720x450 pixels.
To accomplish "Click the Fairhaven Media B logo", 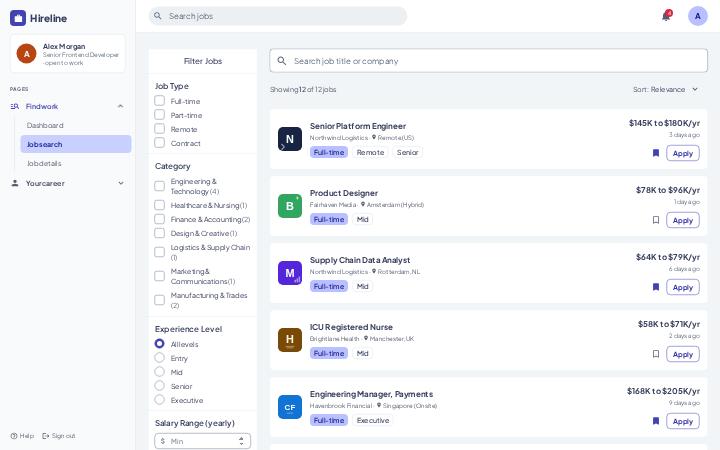I will (290, 206).
